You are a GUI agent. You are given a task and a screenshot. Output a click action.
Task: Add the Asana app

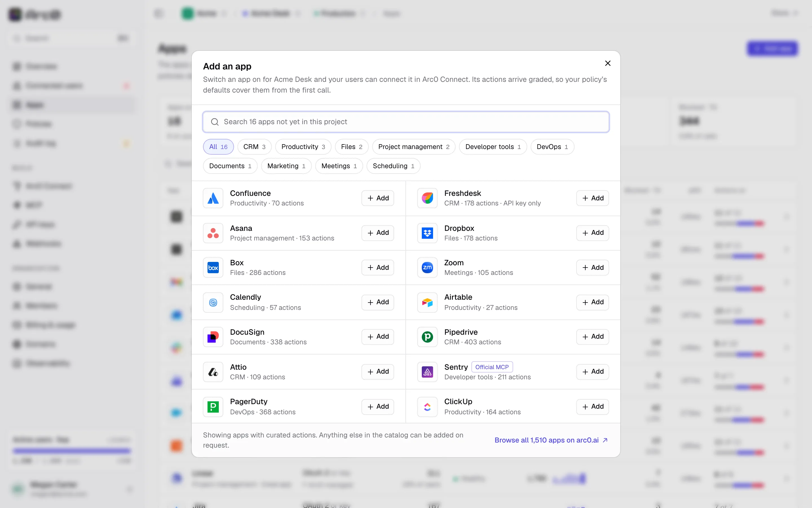click(x=378, y=233)
